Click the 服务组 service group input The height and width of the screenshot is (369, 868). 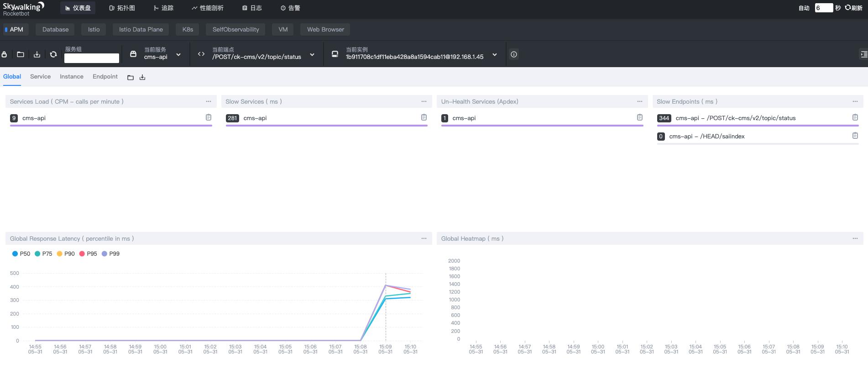tap(92, 58)
